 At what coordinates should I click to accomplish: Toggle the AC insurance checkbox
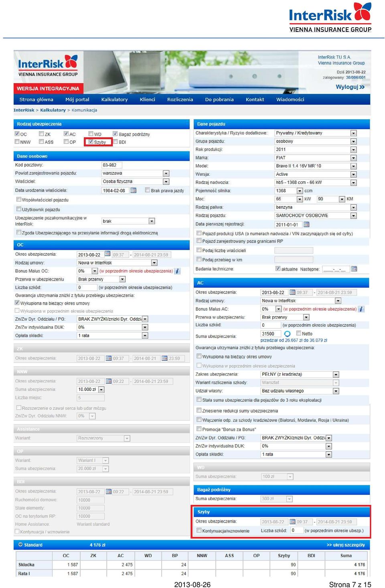66,134
